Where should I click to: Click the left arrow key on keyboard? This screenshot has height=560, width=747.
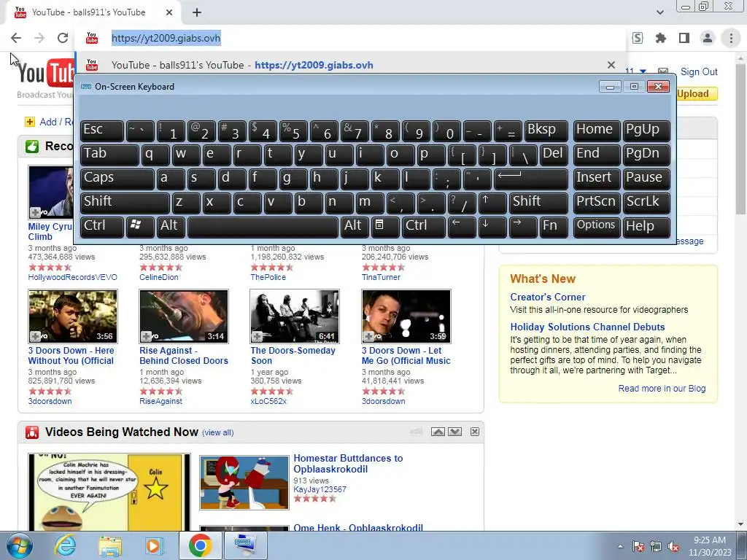(x=461, y=226)
